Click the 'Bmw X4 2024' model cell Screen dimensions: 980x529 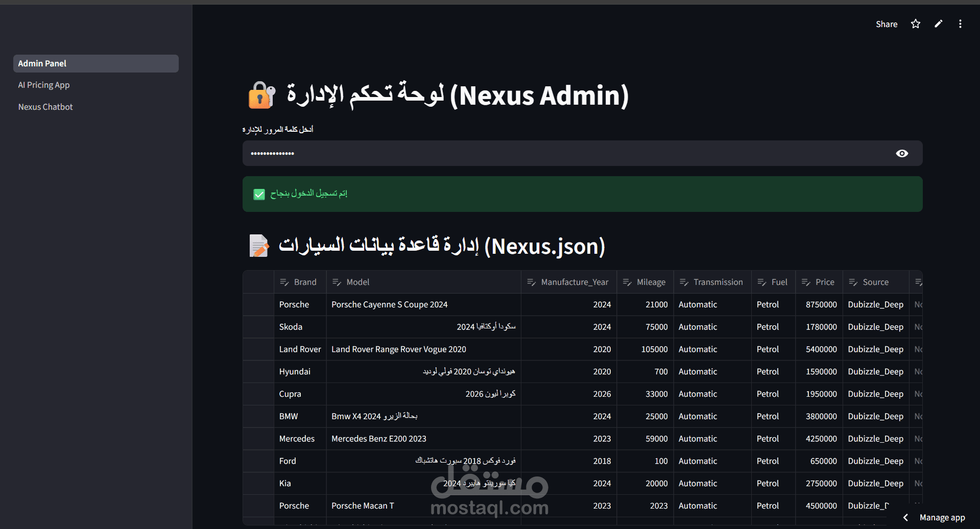pyautogui.click(x=424, y=416)
